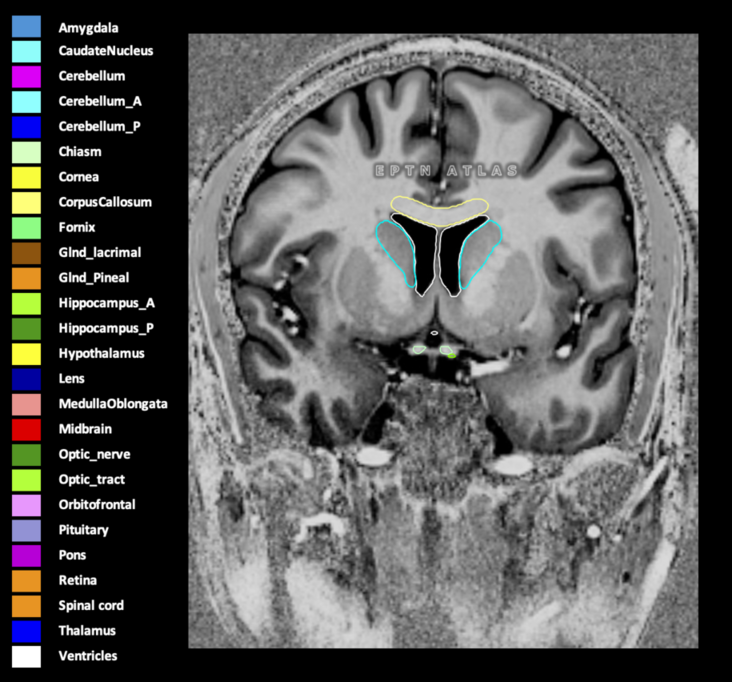The height and width of the screenshot is (682, 732).
Task: Click the 'Hippocampus_A' legend label
Action: point(106,303)
